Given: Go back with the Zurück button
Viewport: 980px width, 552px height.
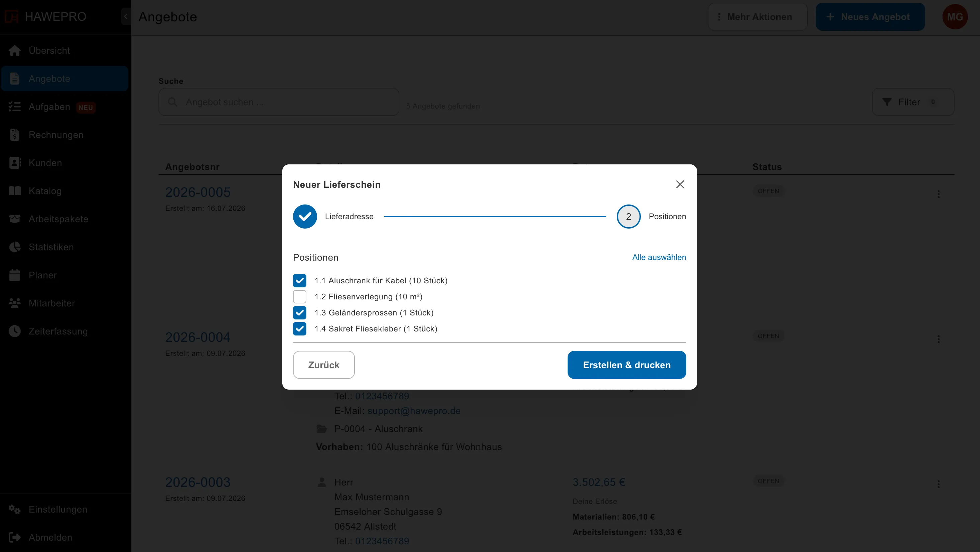Looking at the screenshot, I should click(x=324, y=365).
